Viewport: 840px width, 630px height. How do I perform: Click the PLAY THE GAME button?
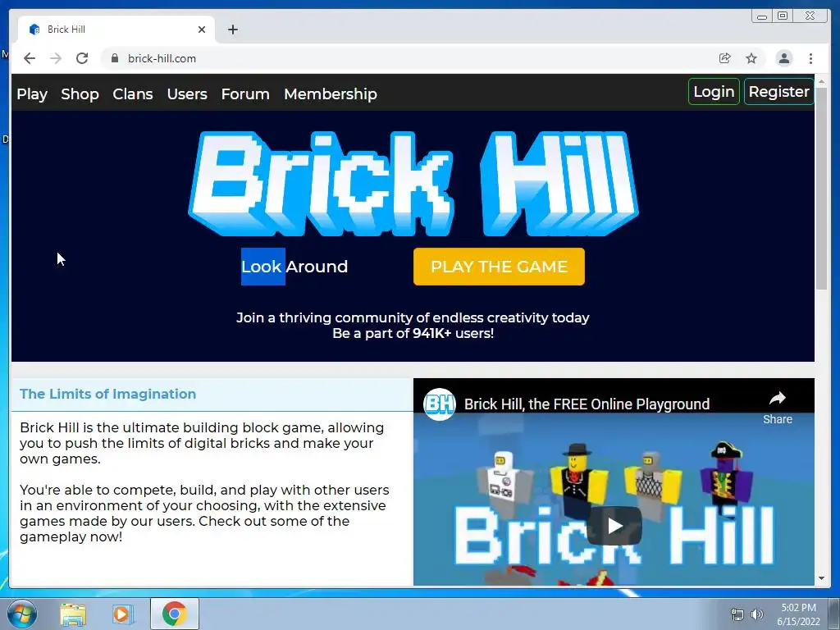(499, 267)
